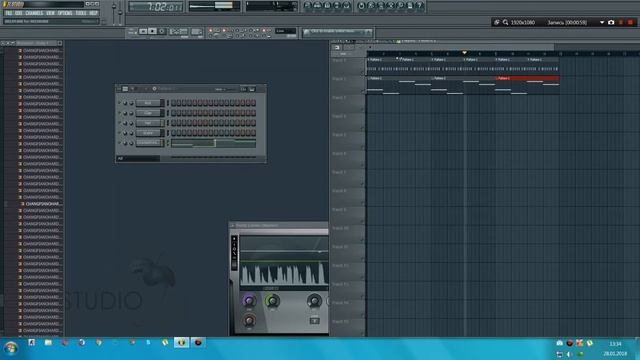The image size is (640, 360).
Task: Click third view shortcut icon in top panel
Action: pyautogui.click(x=327, y=6)
